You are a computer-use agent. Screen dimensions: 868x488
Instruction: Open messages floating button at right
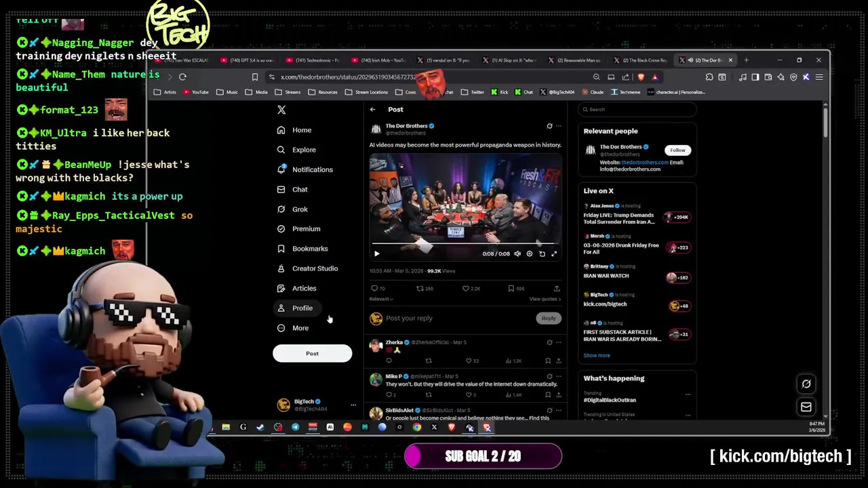806,407
